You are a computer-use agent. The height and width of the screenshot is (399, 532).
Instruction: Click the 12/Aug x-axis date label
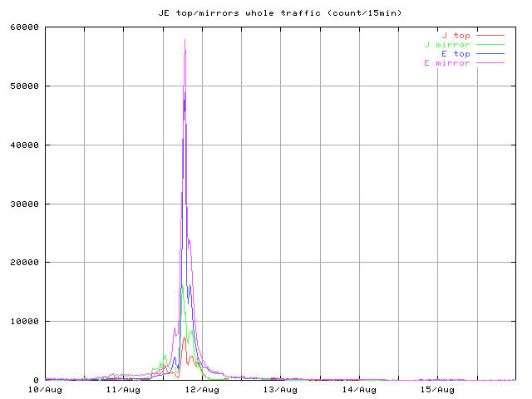(202, 389)
